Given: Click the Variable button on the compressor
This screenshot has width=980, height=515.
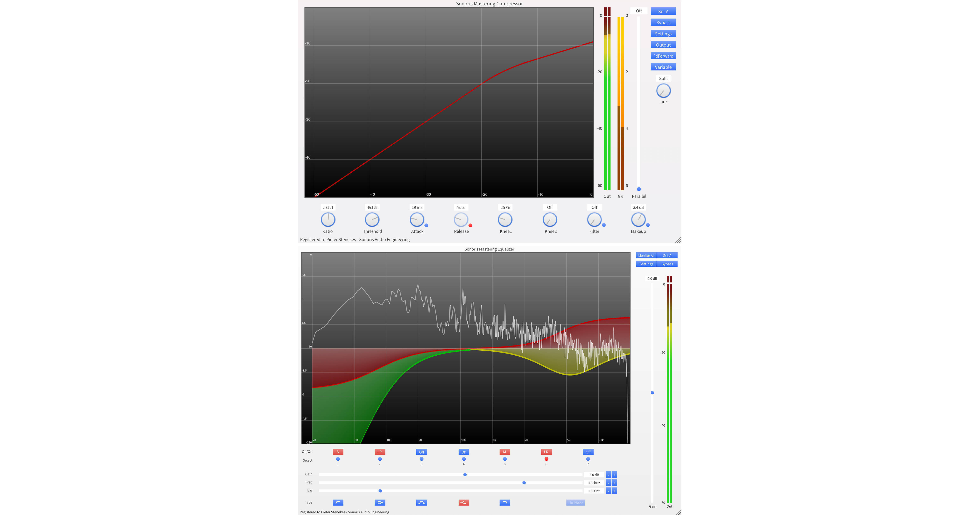Looking at the screenshot, I should (x=663, y=67).
